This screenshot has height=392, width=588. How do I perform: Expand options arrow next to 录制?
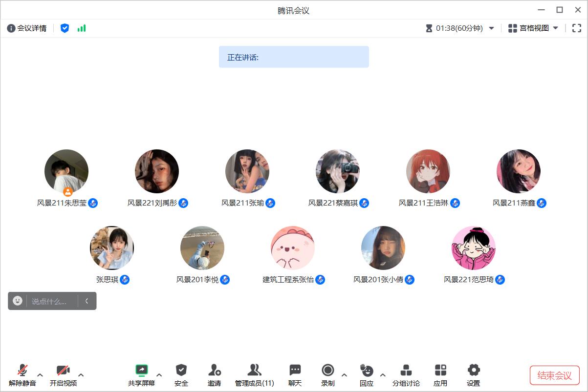(x=344, y=375)
